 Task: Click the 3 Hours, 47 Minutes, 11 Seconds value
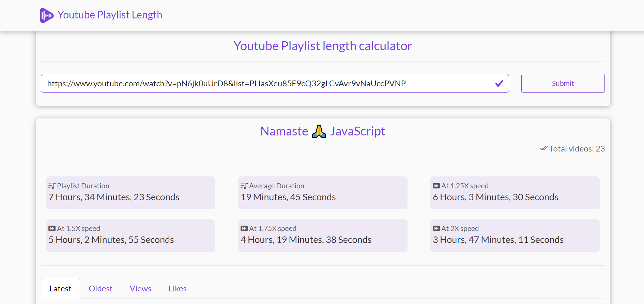(x=498, y=240)
